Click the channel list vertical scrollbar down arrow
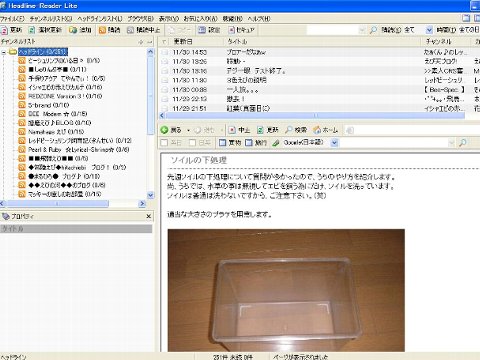The width and height of the screenshot is (480, 360). tap(150, 195)
